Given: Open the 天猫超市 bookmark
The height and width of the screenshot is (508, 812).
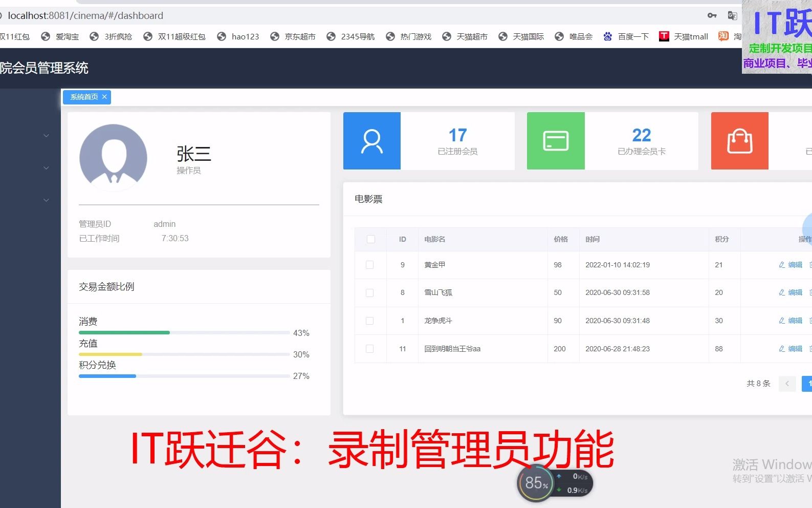Looking at the screenshot, I should point(465,36).
